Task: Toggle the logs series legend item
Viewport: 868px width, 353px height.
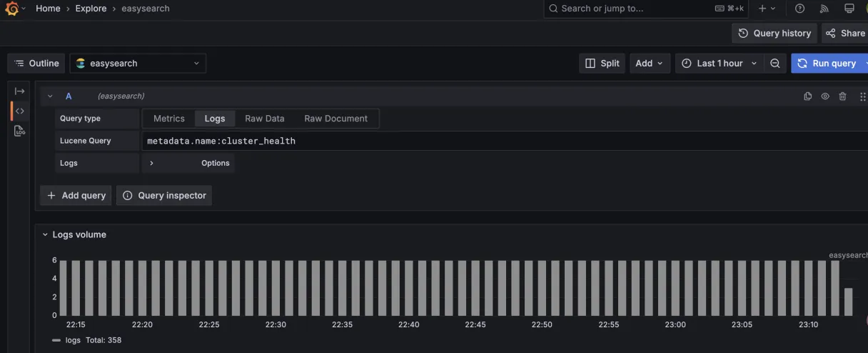Action: coord(73,340)
